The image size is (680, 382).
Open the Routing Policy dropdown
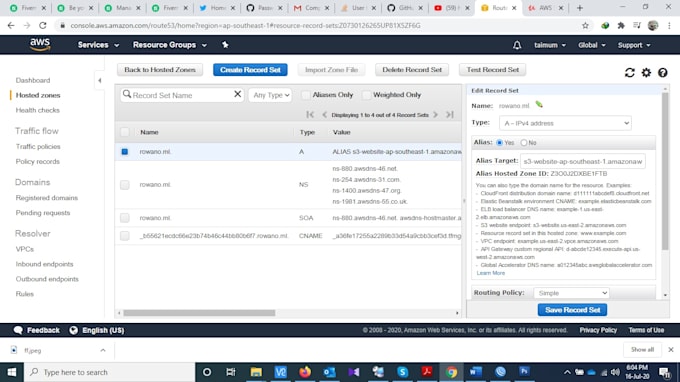tap(571, 293)
